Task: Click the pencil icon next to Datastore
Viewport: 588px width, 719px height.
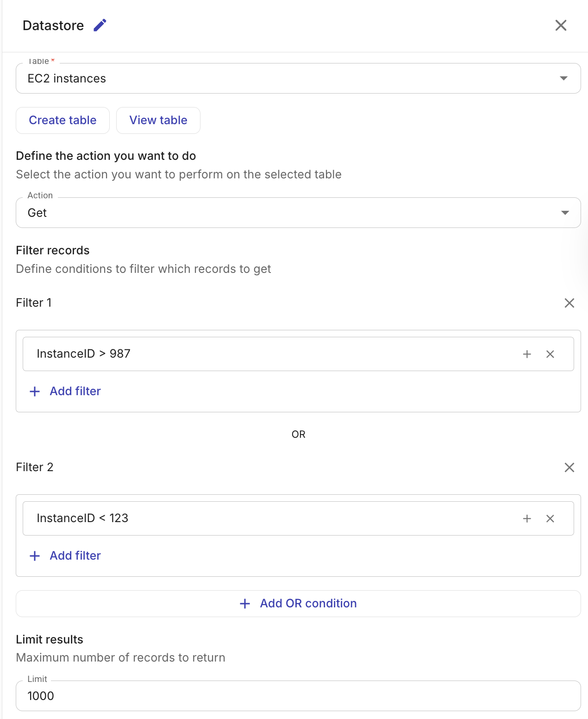Action: (x=100, y=25)
